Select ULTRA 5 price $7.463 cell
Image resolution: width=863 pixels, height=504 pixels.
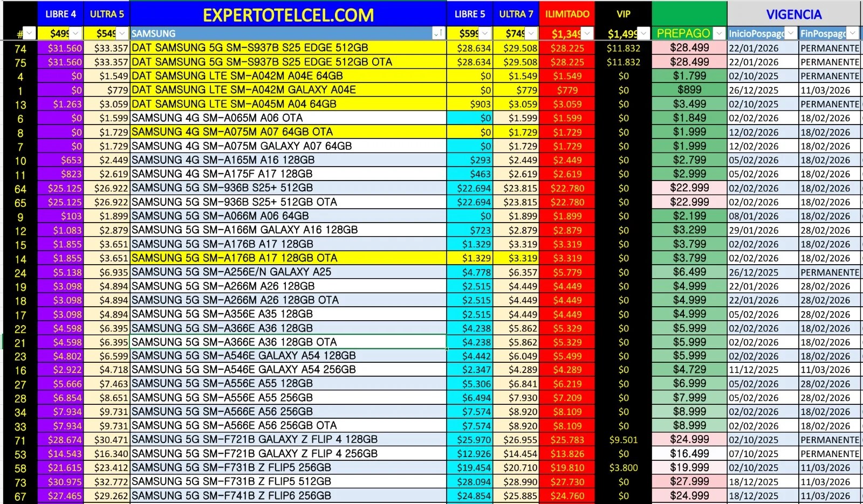tap(107, 384)
